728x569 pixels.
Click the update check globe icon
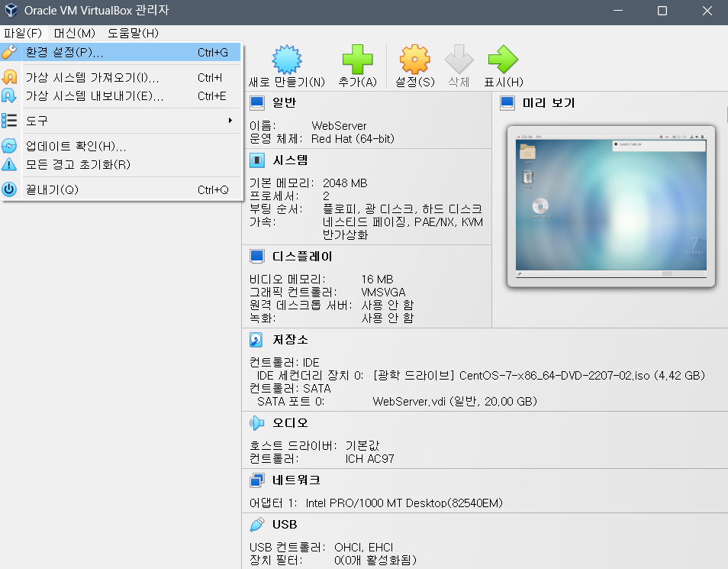pos(9,146)
